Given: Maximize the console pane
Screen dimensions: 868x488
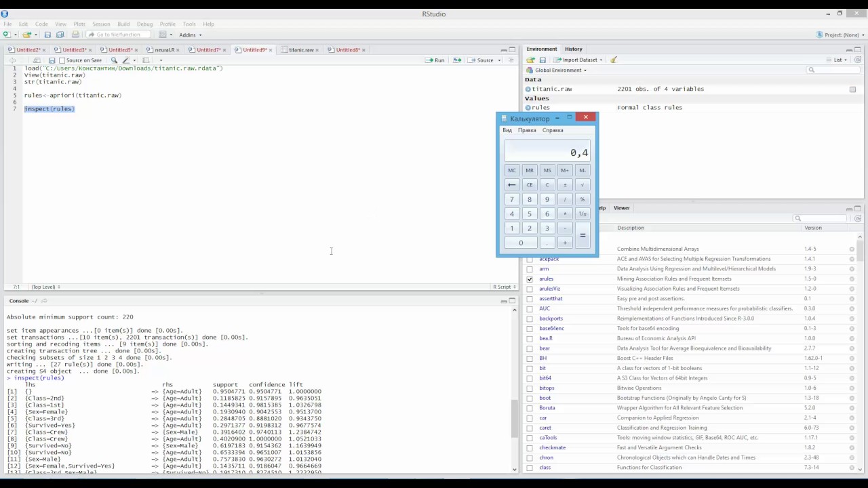Looking at the screenshot, I should click(512, 300).
